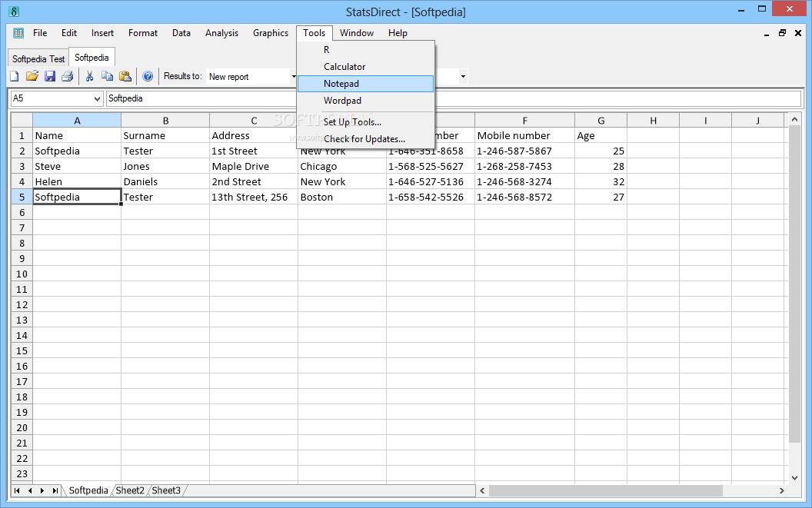Click the age value 32 cell
Screen dimensions: 812x508
(601, 182)
